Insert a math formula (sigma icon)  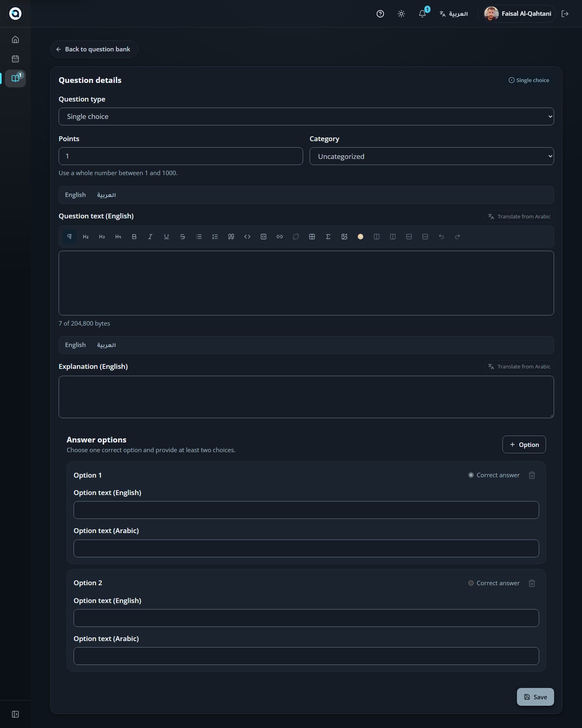tap(328, 237)
